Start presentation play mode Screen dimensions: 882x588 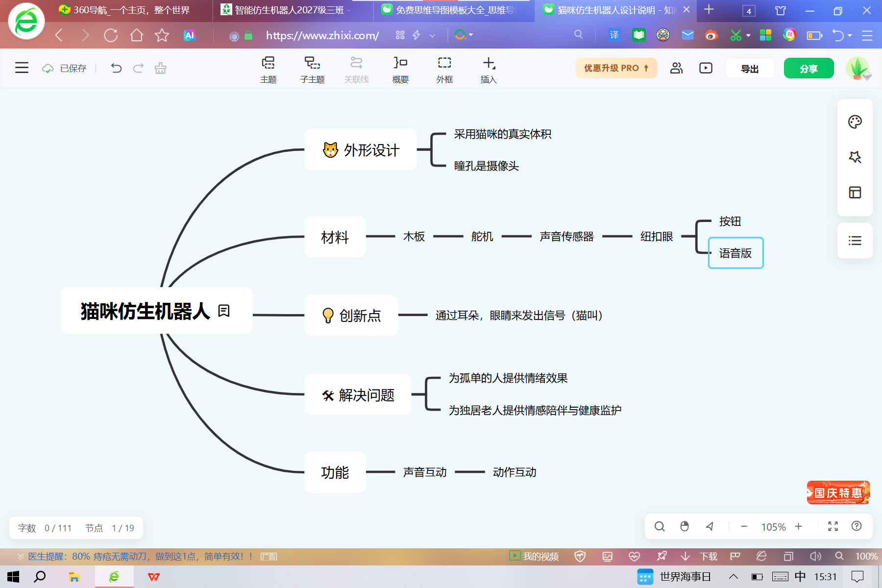706,68
